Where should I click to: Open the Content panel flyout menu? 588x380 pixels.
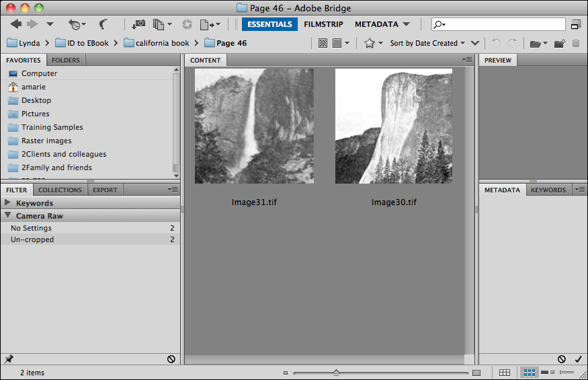pyautogui.click(x=467, y=60)
